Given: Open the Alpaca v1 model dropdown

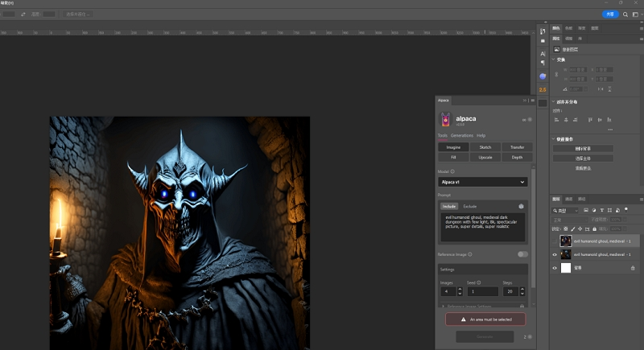Looking at the screenshot, I should 482,182.
